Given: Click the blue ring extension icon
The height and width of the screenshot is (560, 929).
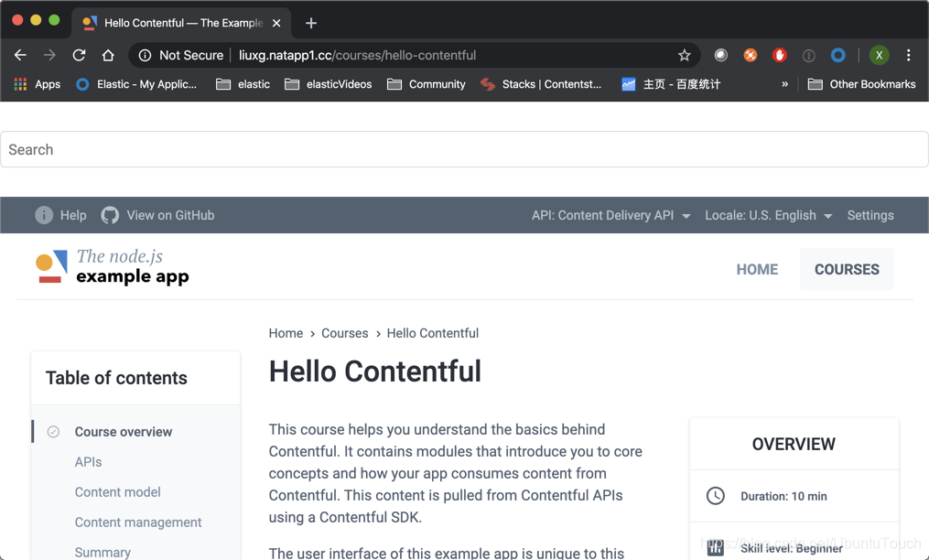Looking at the screenshot, I should click(x=837, y=55).
